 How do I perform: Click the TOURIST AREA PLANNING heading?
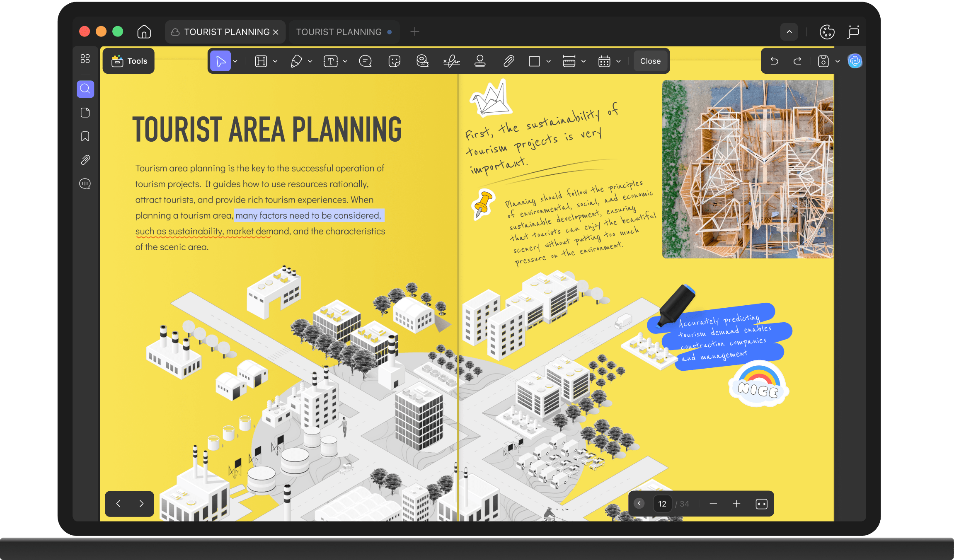pos(267,129)
